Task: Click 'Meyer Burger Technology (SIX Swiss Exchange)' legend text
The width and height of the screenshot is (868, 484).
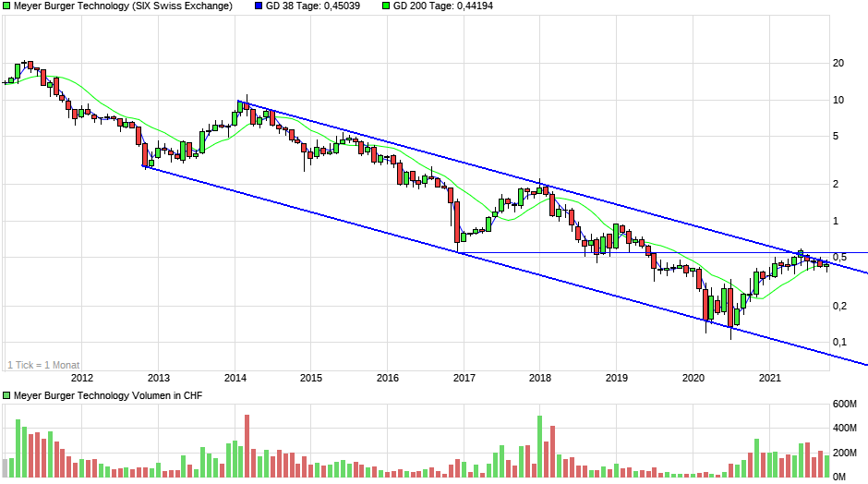Action: click(123, 6)
